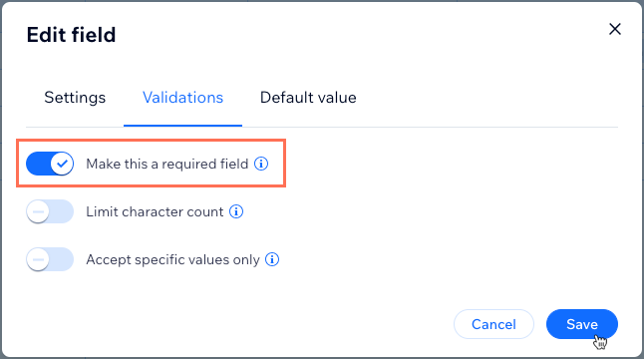Click the Limit character count label text

coord(155,211)
